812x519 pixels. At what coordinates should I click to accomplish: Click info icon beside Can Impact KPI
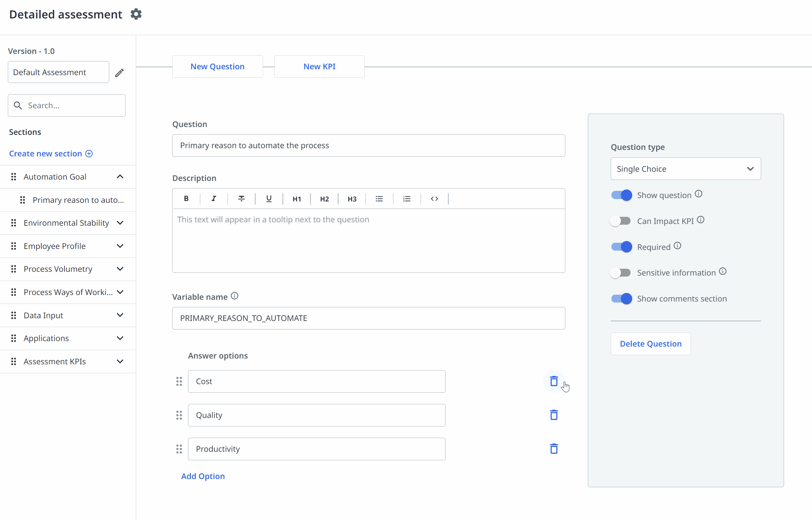pyautogui.click(x=700, y=220)
